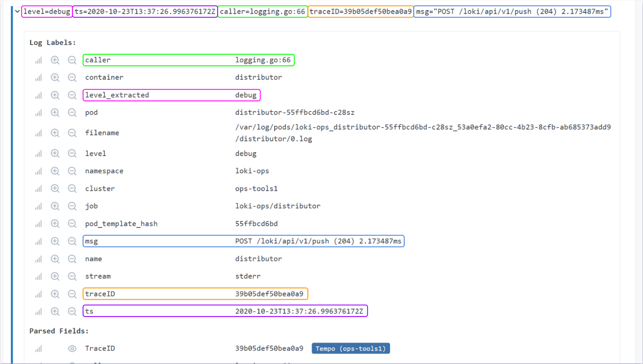Filter out filename label value
643x364 pixels.
(72, 133)
